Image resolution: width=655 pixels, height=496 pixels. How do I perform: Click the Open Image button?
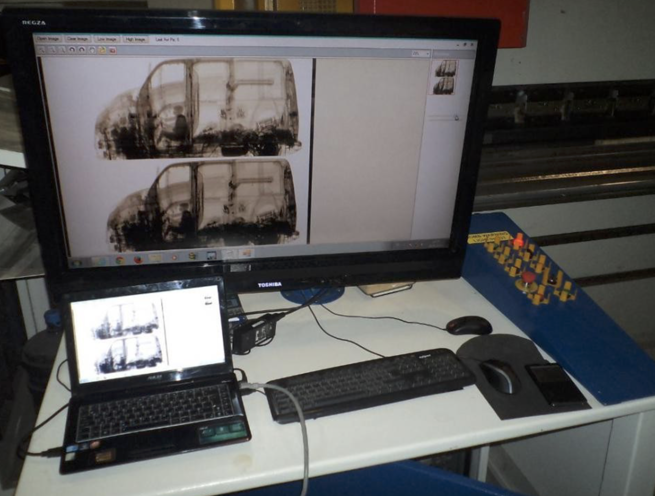[x=48, y=39]
